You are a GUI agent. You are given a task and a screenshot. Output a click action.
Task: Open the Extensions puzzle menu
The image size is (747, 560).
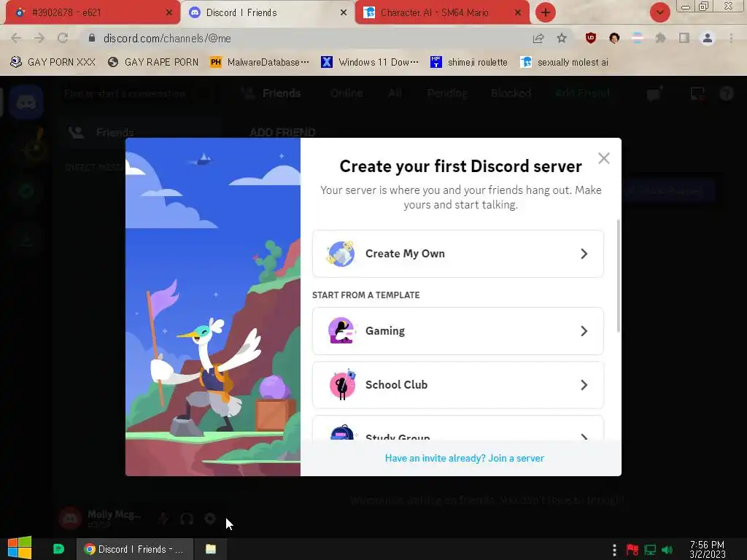coord(660,38)
